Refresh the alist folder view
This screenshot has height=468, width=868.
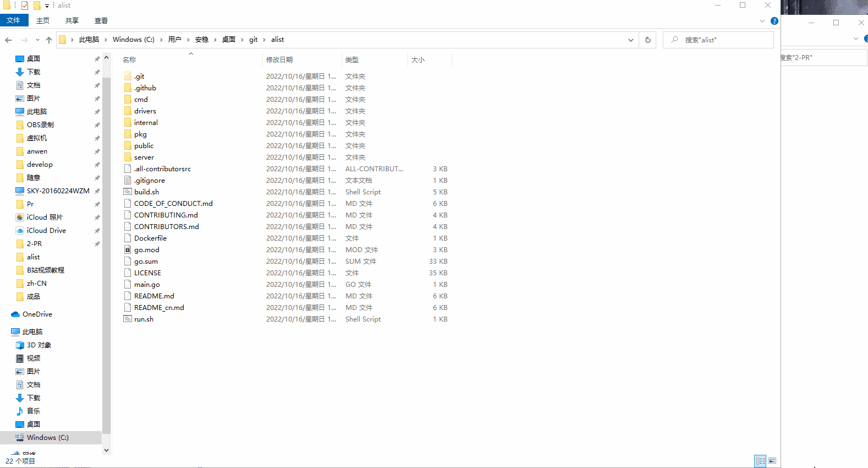click(647, 40)
